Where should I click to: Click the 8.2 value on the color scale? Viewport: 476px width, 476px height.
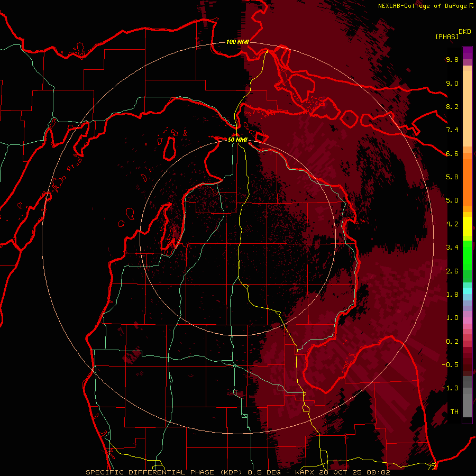tap(452, 106)
